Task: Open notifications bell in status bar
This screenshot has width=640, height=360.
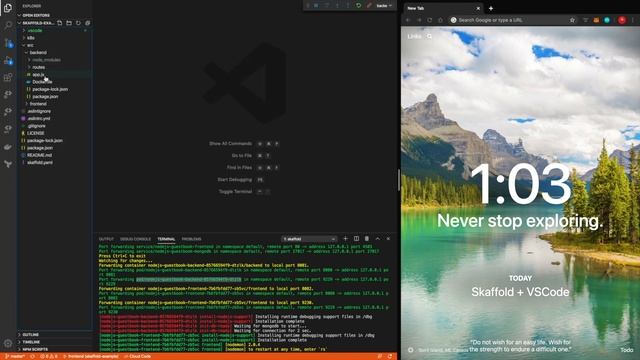Action: [x=390, y=356]
